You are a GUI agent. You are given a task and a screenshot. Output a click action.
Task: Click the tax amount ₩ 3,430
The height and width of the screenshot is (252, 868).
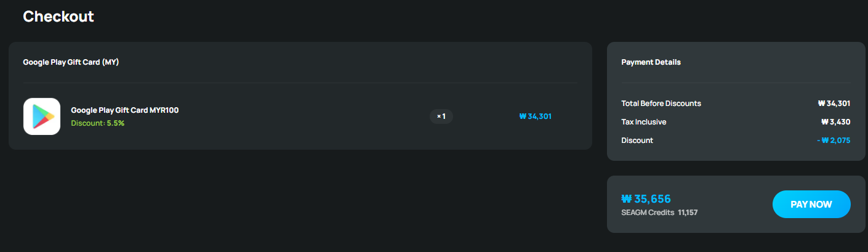click(836, 122)
